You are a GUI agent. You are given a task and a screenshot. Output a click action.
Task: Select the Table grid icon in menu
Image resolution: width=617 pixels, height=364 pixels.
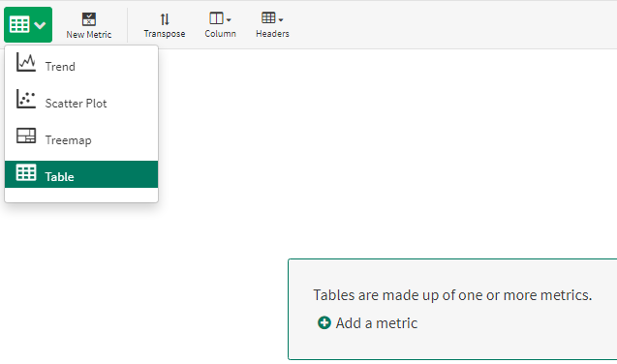tap(26, 172)
